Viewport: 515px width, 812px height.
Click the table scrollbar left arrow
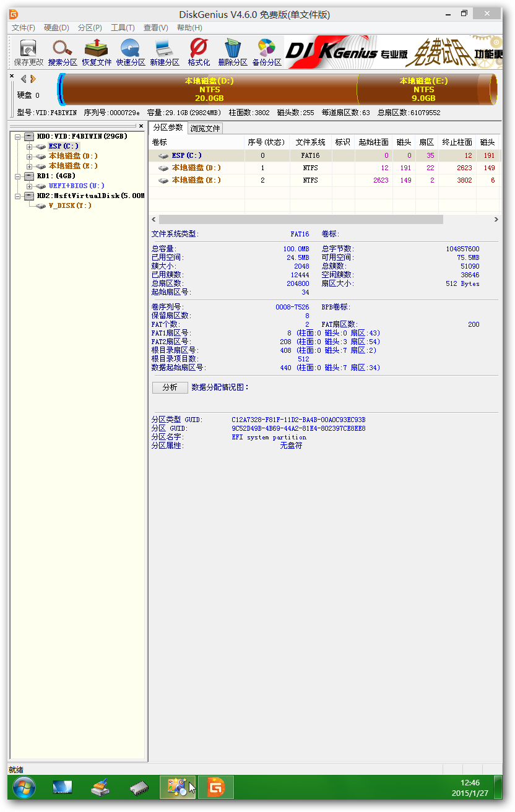(x=154, y=220)
